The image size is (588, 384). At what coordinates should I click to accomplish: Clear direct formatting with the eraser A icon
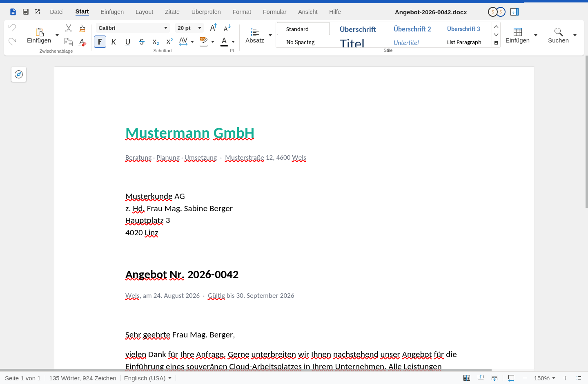82,42
